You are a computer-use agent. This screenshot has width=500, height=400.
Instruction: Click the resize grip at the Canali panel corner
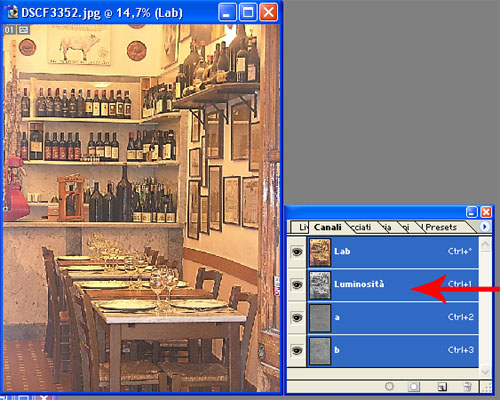pyautogui.click(x=486, y=387)
